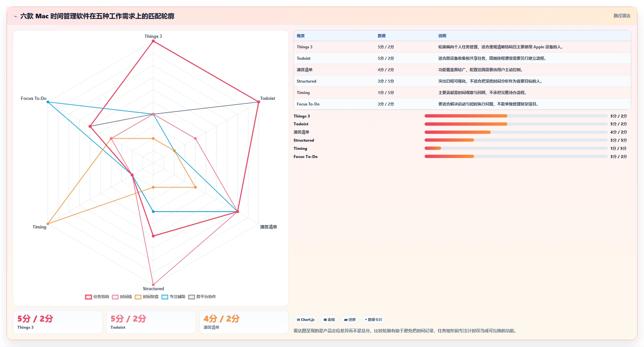
Task: Click the 4分 / 2分 value in 滴答清单 table row
Action: coord(386,70)
